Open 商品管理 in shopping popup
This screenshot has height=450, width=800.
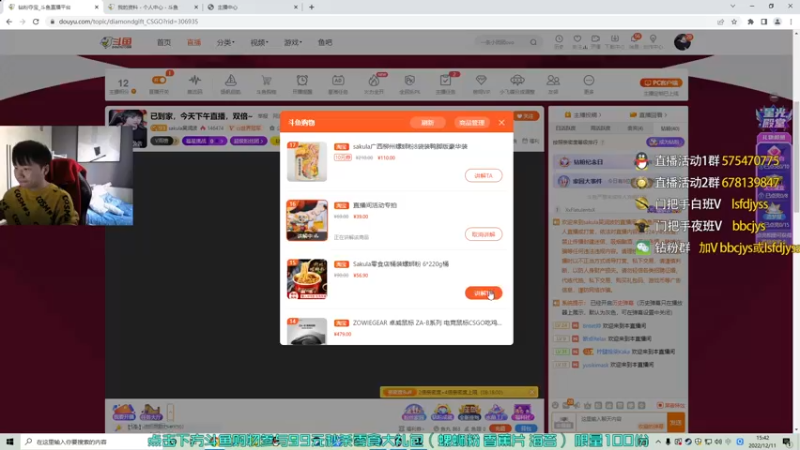(471, 122)
